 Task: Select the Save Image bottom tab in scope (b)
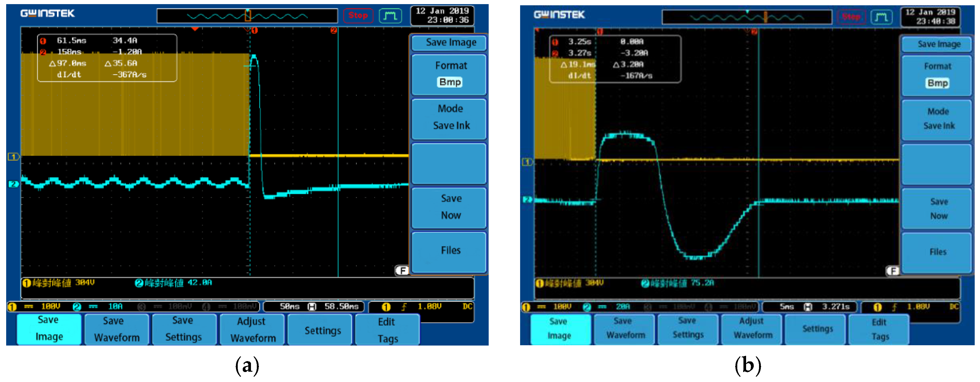point(561,329)
